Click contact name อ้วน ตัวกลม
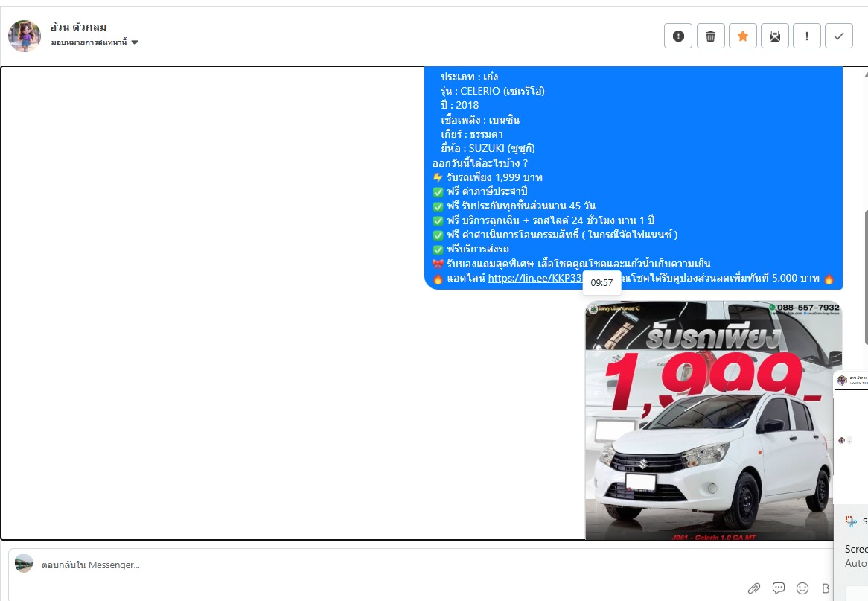This screenshot has height=601, width=868. click(x=78, y=27)
